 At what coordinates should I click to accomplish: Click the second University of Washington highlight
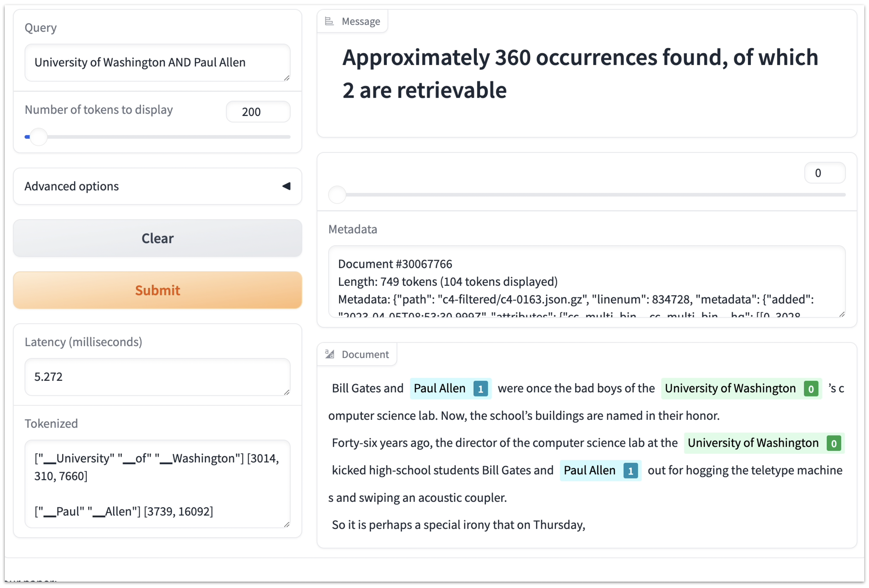tap(764, 443)
